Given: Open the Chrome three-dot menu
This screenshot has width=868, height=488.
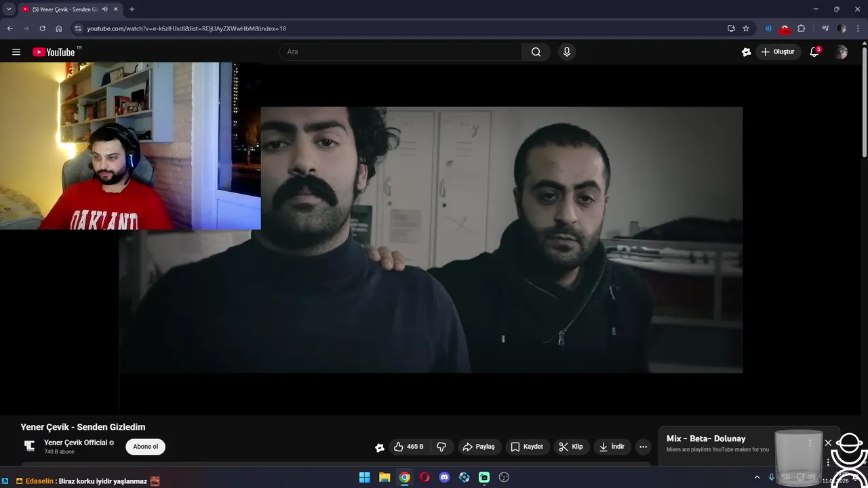Looking at the screenshot, I should tap(859, 28).
